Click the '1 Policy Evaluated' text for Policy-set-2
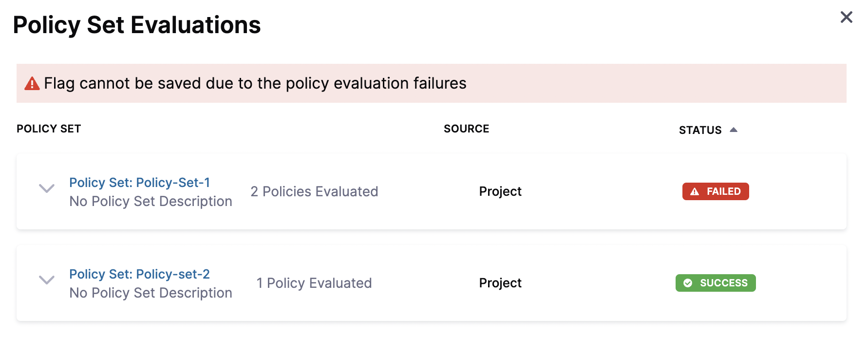Image resolution: width=868 pixels, height=338 pixels. [x=314, y=283]
